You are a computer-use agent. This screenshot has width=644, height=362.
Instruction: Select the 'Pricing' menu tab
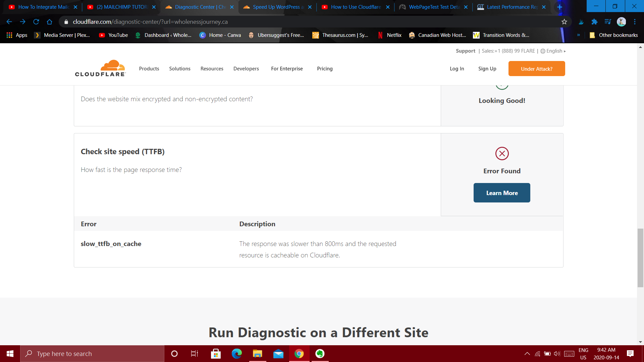tap(325, 68)
